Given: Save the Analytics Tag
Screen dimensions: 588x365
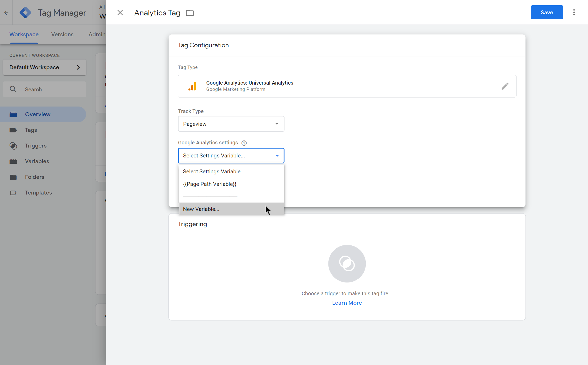Looking at the screenshot, I should coord(547,12).
